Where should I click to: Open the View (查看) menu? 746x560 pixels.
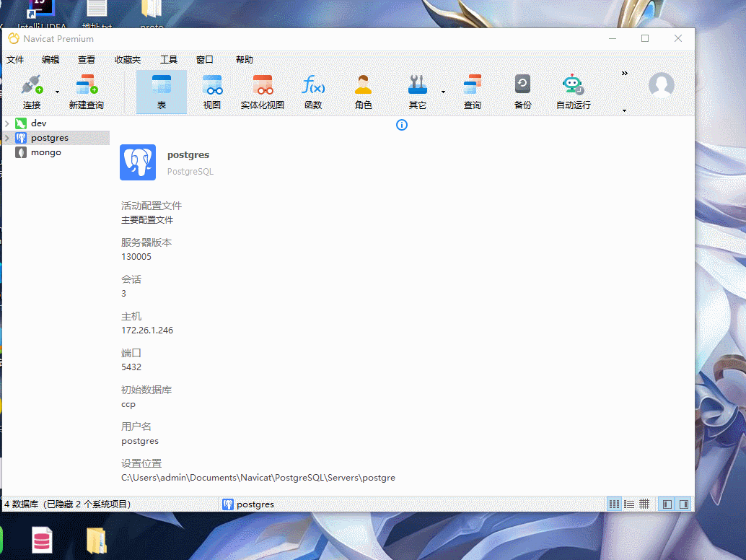[x=86, y=59]
